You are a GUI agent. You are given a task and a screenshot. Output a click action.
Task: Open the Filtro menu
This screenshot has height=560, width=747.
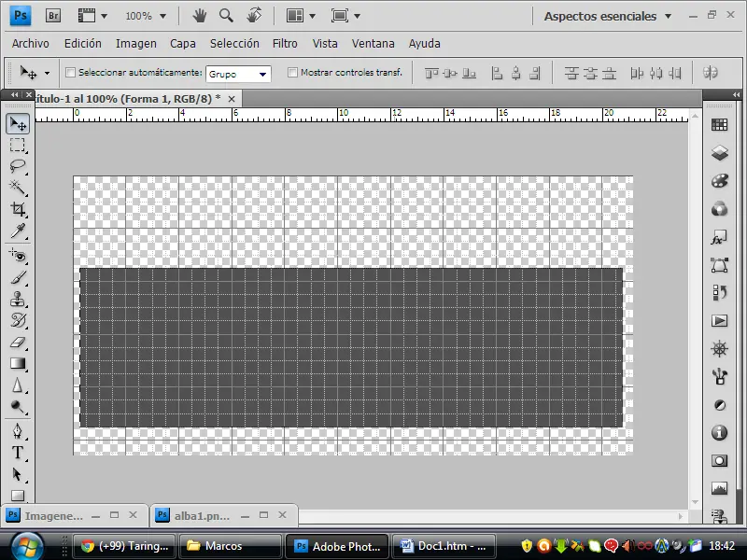285,43
